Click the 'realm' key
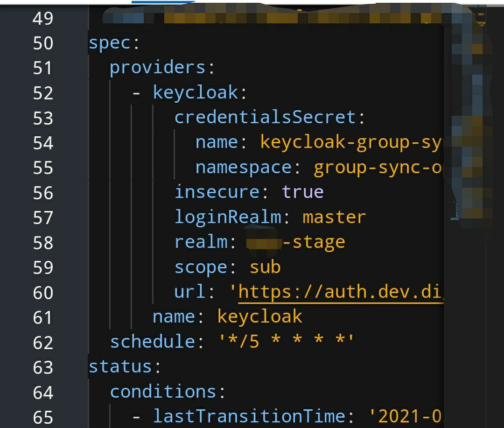The image size is (504, 428). point(201,242)
